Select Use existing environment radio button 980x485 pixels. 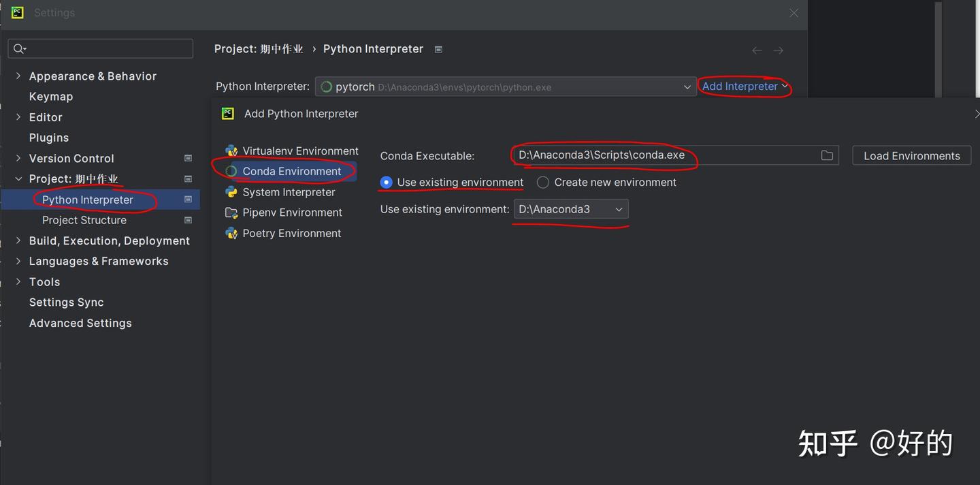click(387, 183)
